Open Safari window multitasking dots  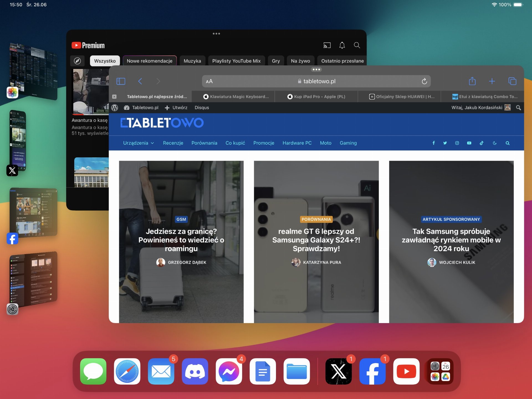click(316, 70)
